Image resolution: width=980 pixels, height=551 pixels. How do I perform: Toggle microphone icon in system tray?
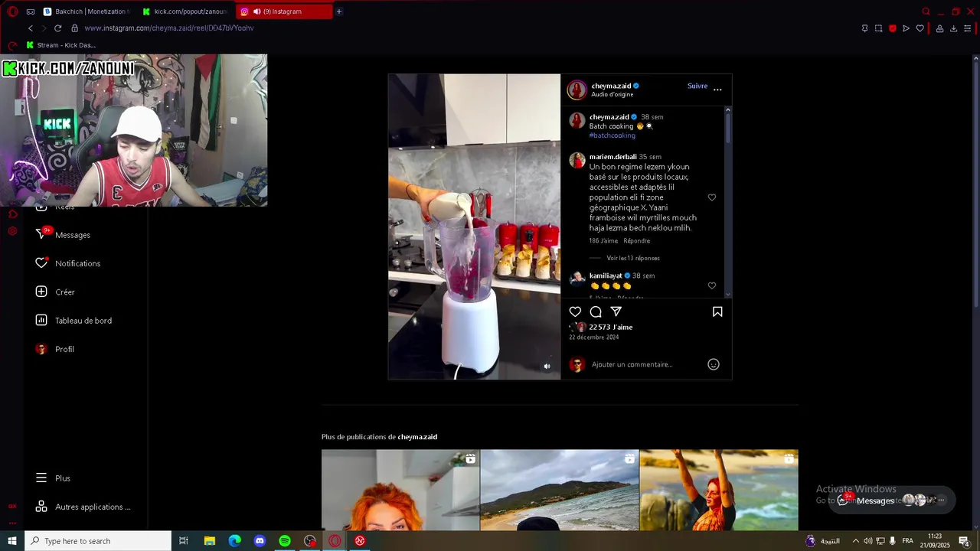(x=893, y=541)
